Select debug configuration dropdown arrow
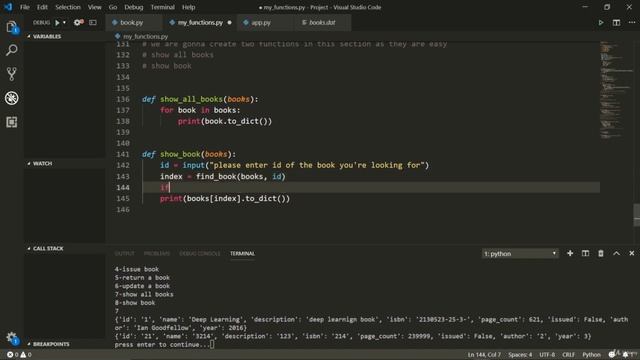Image resolution: width=640 pixels, height=360 pixels. (x=64, y=22)
